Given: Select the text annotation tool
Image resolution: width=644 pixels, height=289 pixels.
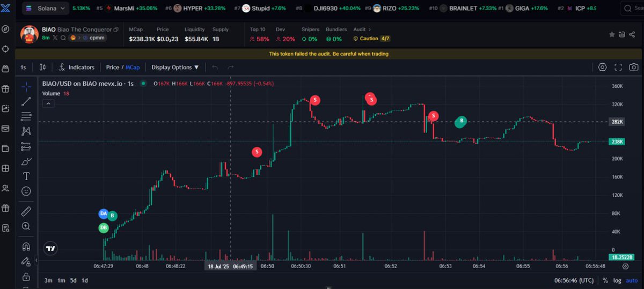Looking at the screenshot, I should point(26,176).
